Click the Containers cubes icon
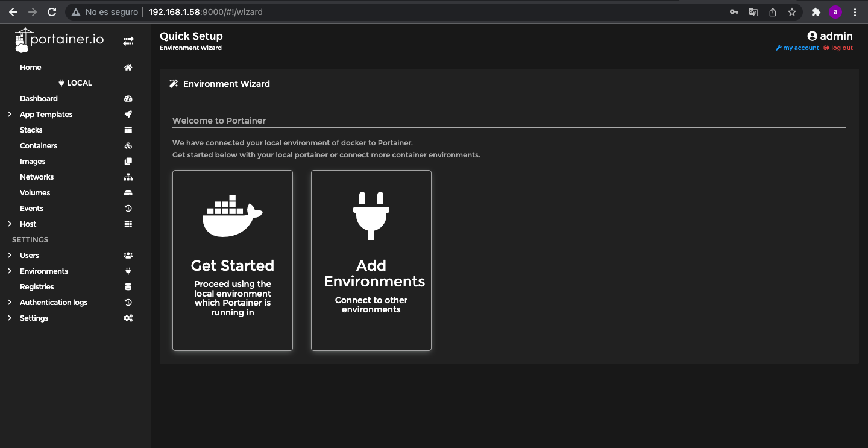This screenshot has width=868, height=448. (x=128, y=146)
